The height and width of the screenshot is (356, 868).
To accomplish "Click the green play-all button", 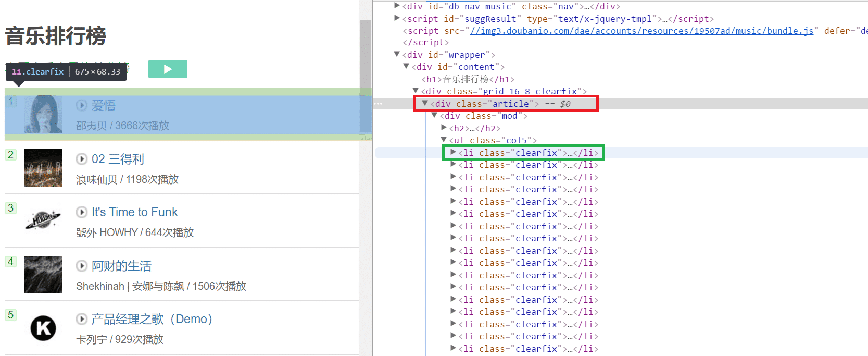I will tap(168, 69).
